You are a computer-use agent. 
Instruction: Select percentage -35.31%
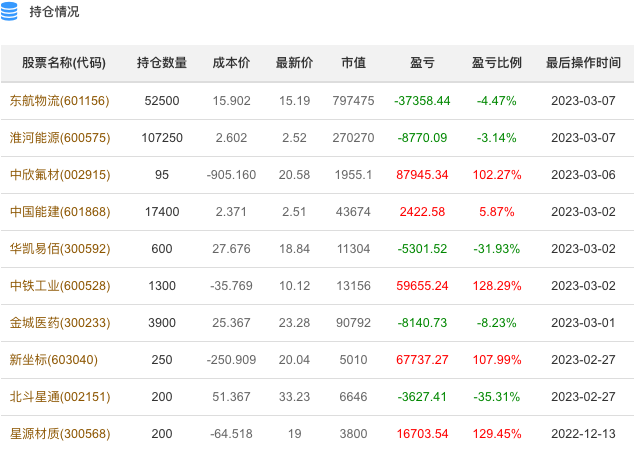tap(496, 396)
